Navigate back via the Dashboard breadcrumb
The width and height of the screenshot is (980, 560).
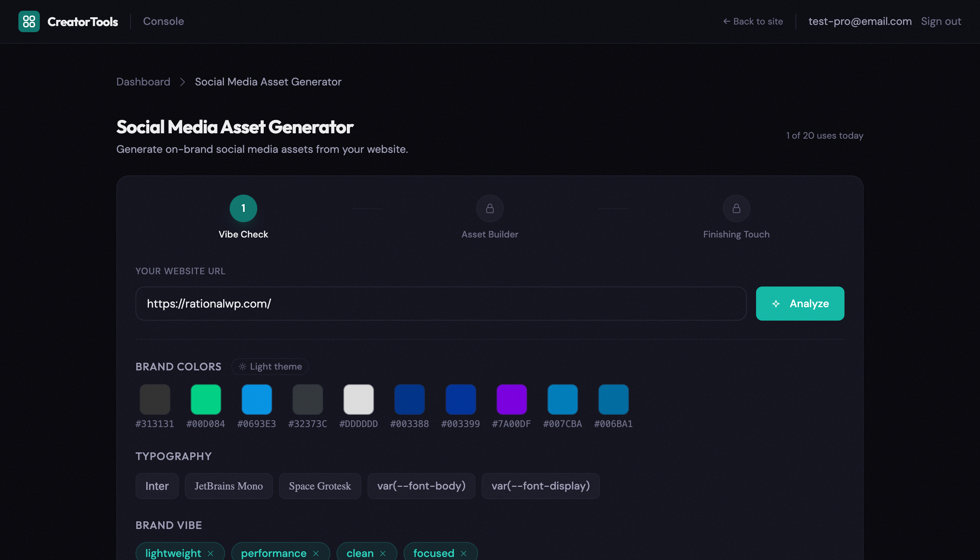coord(143,82)
